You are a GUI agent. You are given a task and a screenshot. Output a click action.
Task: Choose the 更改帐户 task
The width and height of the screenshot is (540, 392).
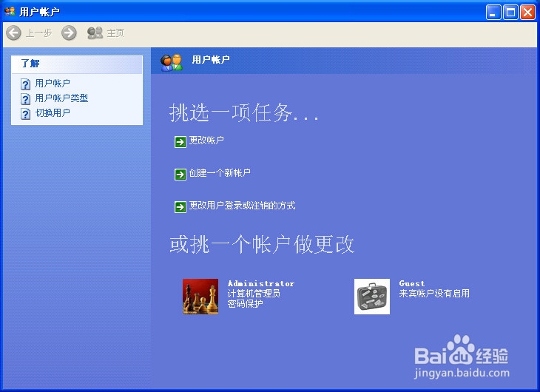(206, 141)
